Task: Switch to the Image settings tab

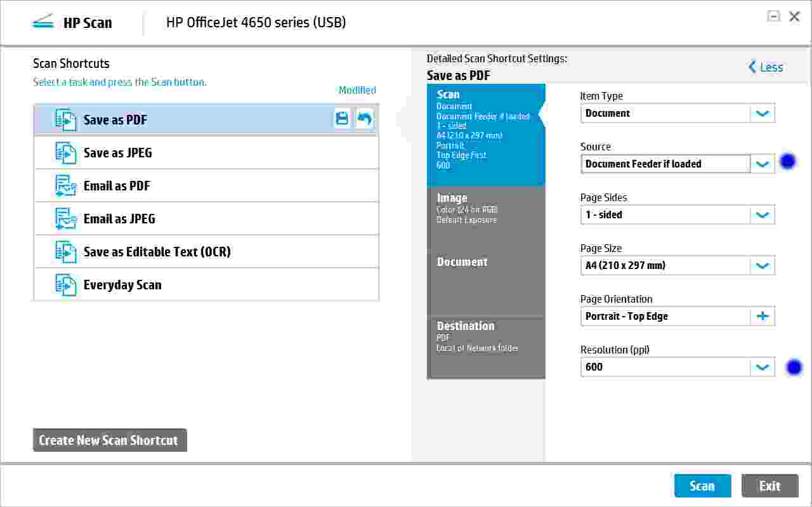Action: pyautogui.click(x=486, y=209)
